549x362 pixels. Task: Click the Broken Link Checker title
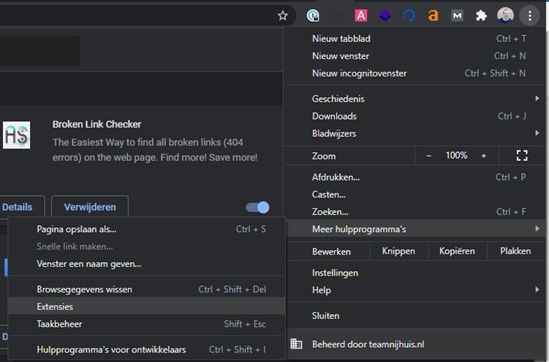tap(97, 124)
